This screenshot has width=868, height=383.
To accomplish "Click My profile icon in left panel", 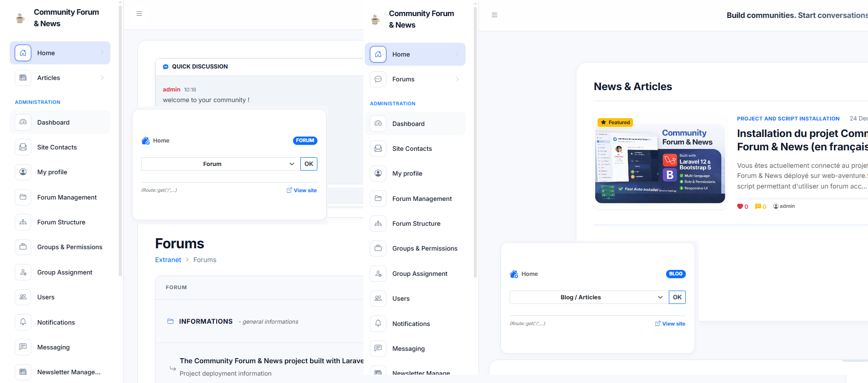I will pos(23,172).
